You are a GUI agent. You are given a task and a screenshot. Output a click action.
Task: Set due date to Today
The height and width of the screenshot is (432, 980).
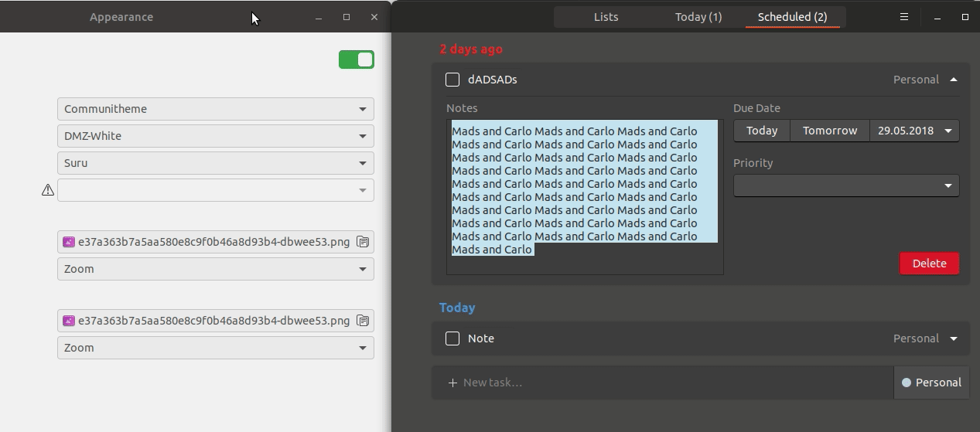tap(762, 131)
